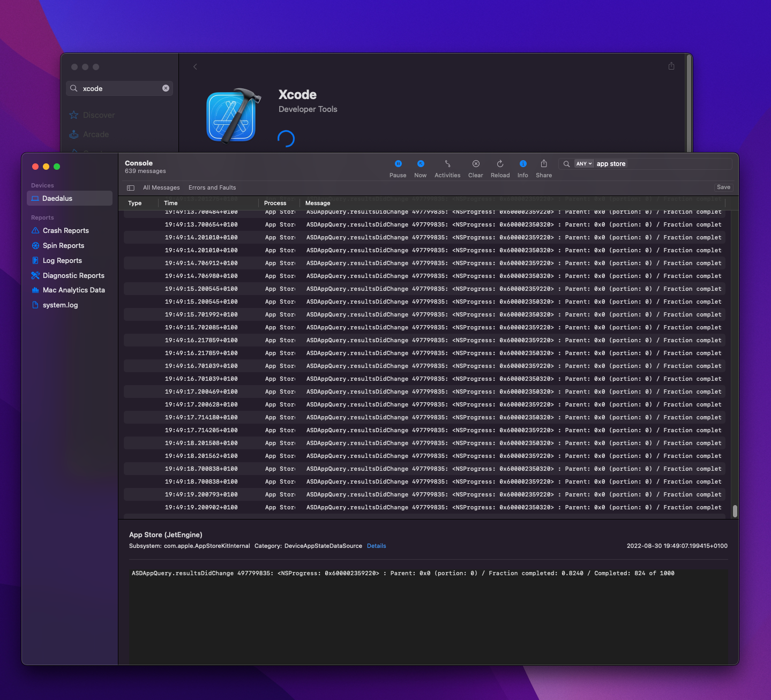Clear the xcode search field in App Store
The width and height of the screenshot is (771, 700).
pos(166,88)
